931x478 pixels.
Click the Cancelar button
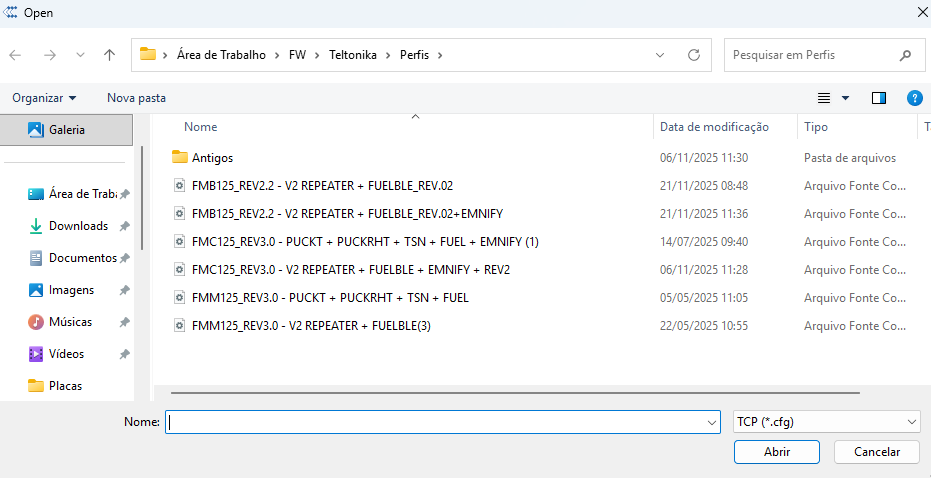[878, 452]
